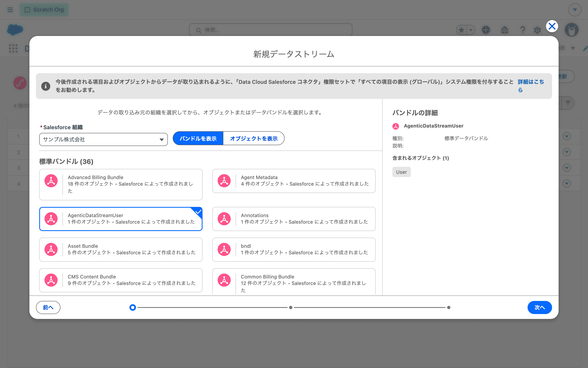Open the favorites list dropdown arrow
This screenshot has height=368, width=588.
471,30
